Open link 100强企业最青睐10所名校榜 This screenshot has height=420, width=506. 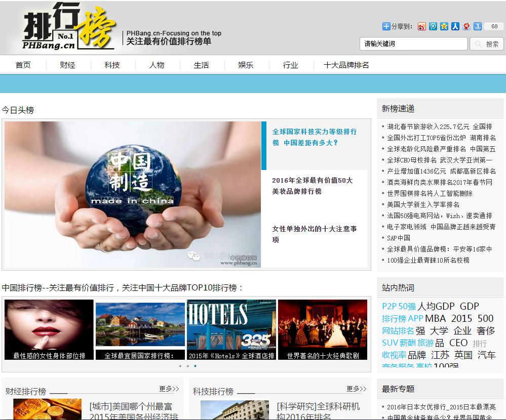(x=428, y=260)
